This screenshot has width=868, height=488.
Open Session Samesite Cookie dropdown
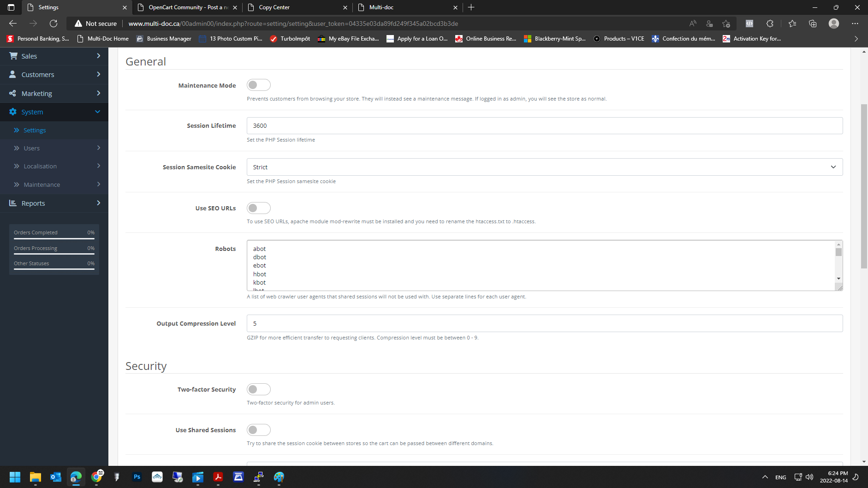(x=545, y=167)
